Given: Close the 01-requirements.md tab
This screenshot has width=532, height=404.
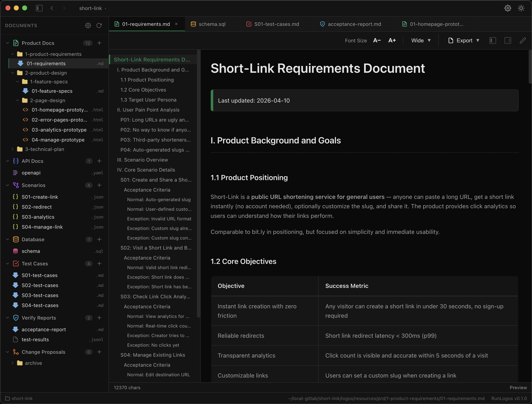Looking at the screenshot, I should (x=176, y=24).
